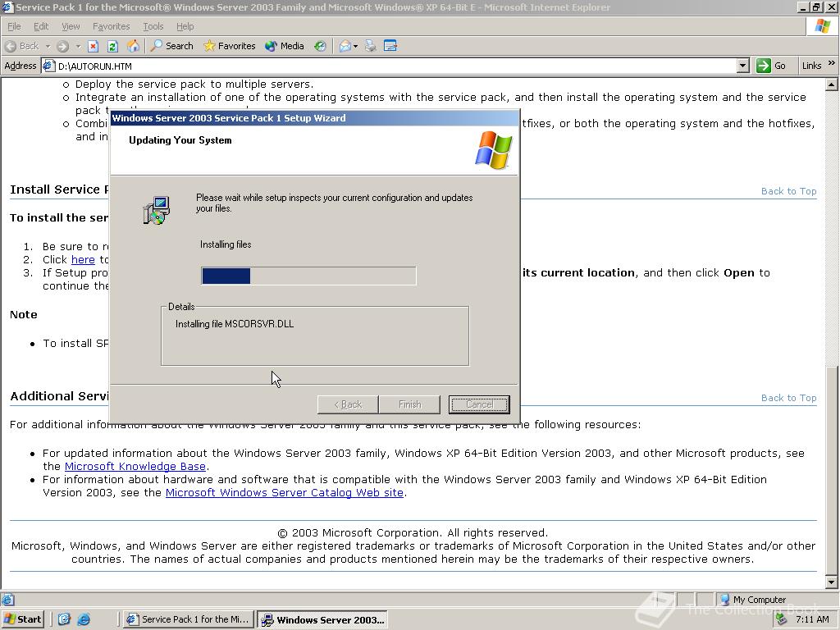
Task: Click Back to Top near Additional Service section
Action: (x=788, y=398)
